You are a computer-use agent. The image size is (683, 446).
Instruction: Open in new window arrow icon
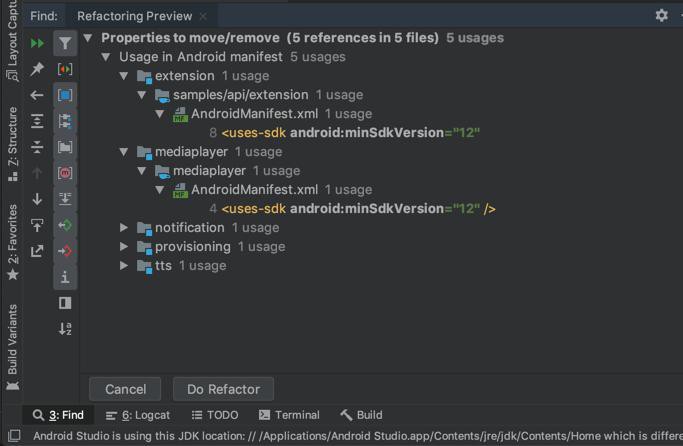(x=37, y=251)
